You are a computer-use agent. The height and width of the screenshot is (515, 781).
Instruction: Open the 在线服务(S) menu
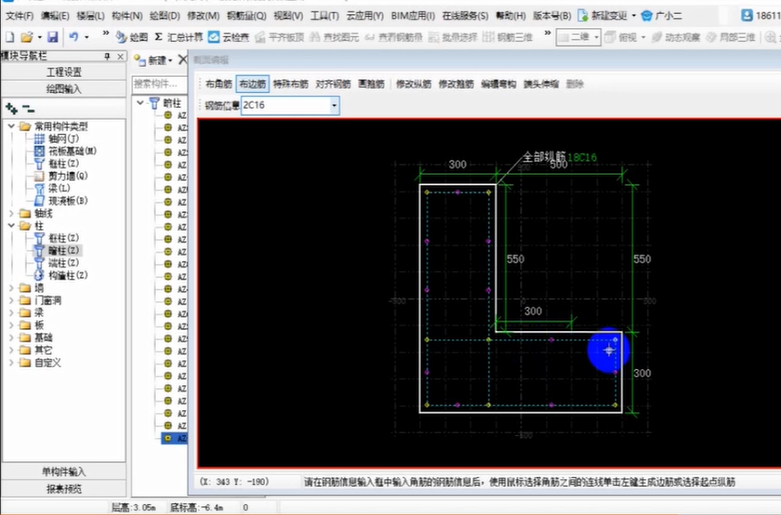[465, 16]
